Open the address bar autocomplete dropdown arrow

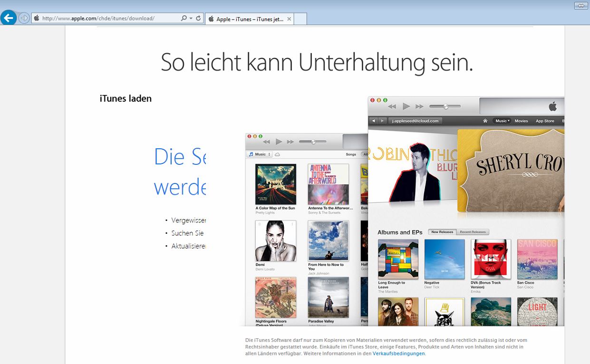coord(191,19)
